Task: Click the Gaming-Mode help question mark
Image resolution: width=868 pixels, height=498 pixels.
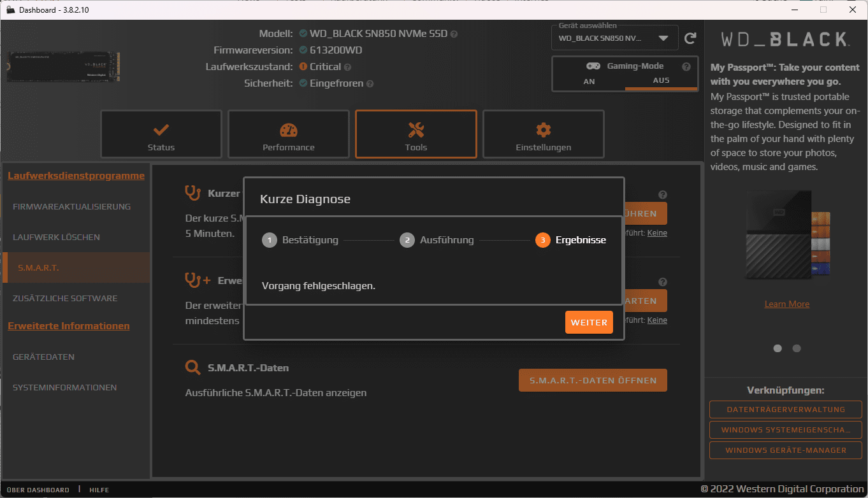Action: pyautogui.click(x=686, y=66)
